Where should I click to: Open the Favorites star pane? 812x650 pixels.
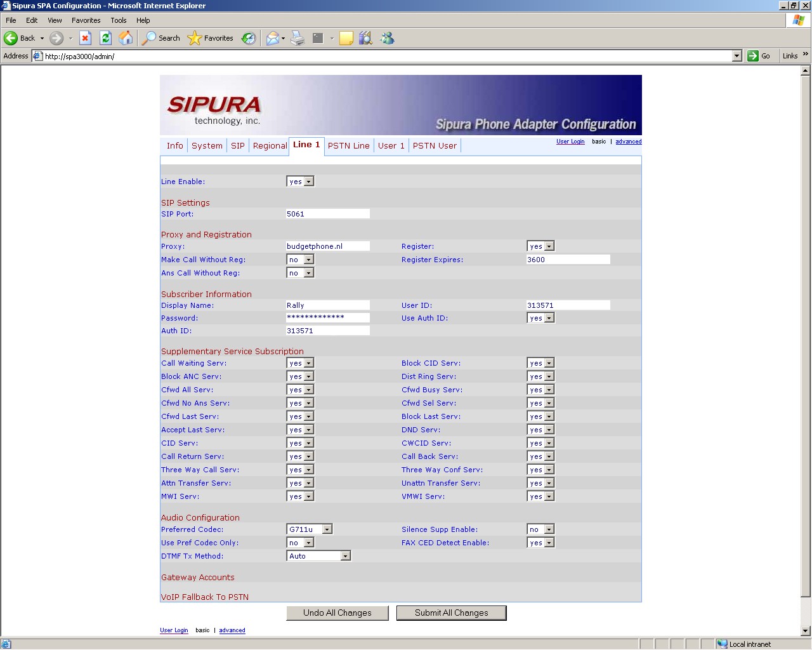[x=211, y=38]
